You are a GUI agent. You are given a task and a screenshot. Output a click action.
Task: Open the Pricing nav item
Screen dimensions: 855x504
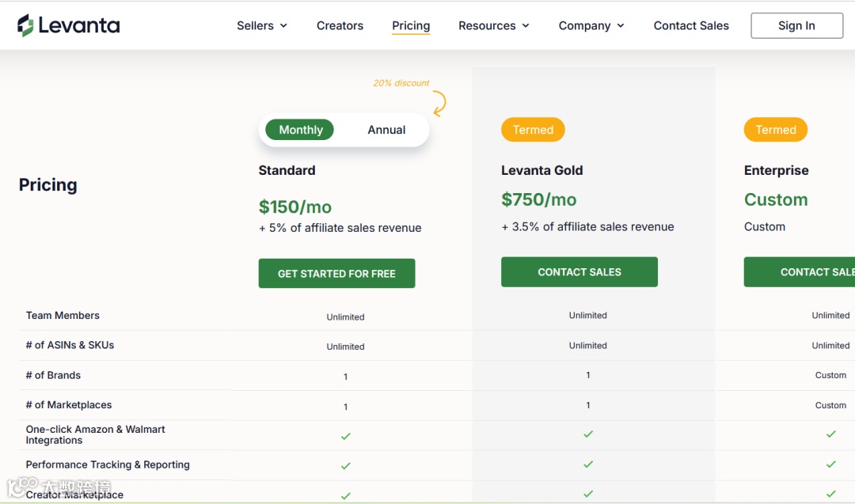coord(411,25)
